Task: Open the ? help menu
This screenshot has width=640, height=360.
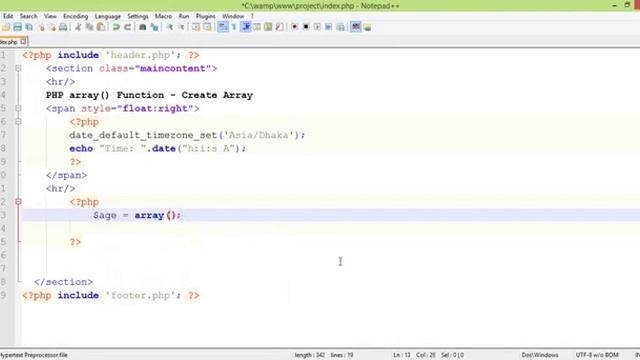Action: pyautogui.click(x=252, y=16)
